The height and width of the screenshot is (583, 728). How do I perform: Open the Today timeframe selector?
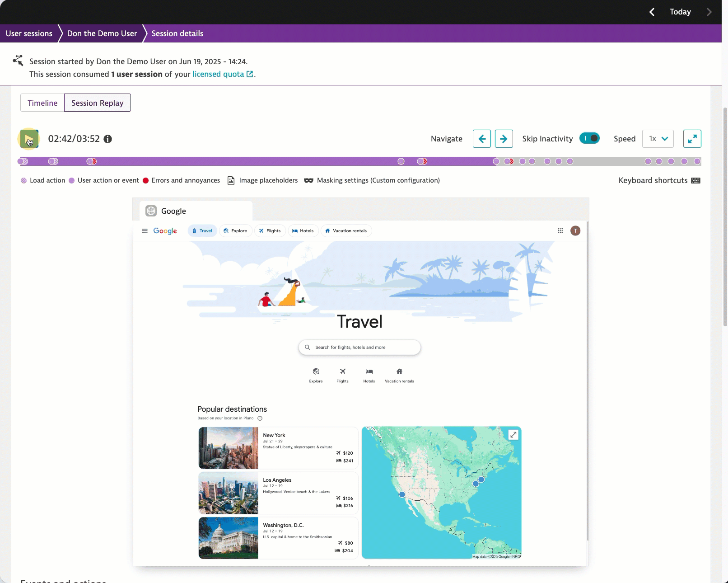pos(680,12)
